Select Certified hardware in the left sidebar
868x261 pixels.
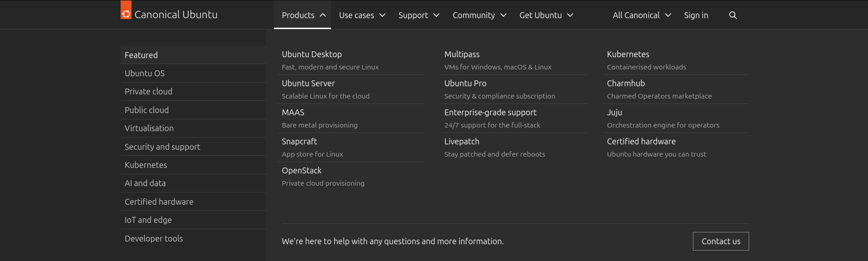pos(193,202)
